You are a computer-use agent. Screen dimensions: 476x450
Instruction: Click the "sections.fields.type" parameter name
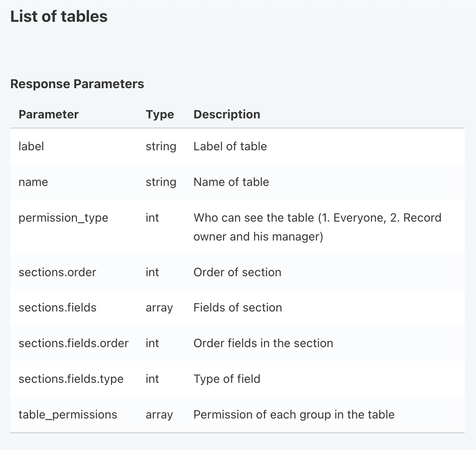71,379
